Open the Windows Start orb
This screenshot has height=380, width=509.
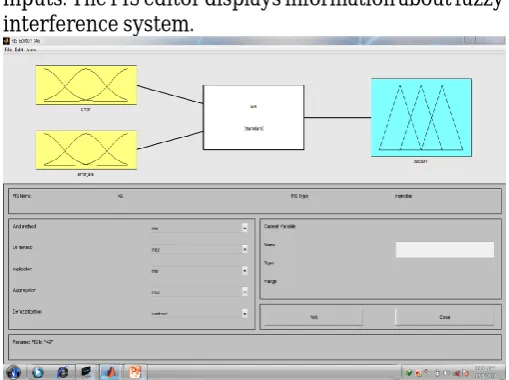13,372
